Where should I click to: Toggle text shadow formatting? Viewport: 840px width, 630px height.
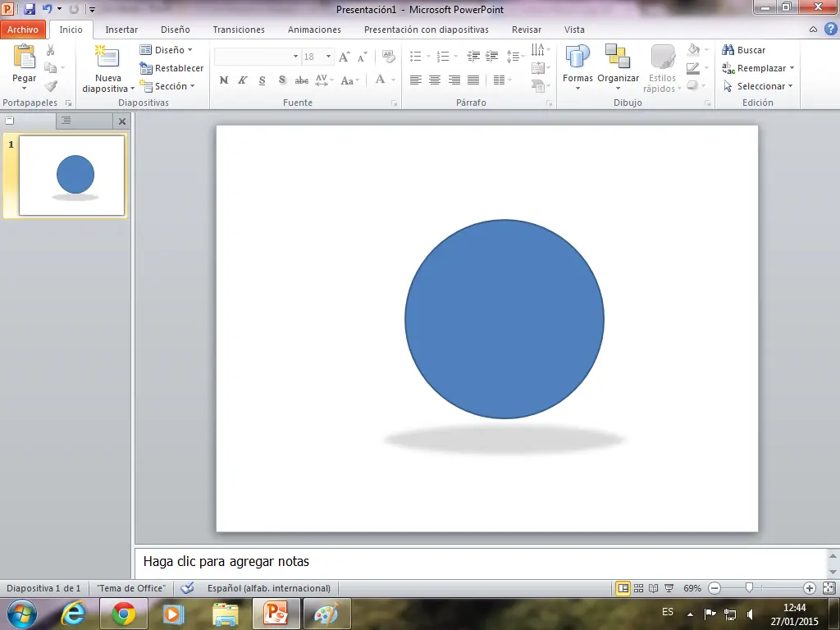pos(282,80)
